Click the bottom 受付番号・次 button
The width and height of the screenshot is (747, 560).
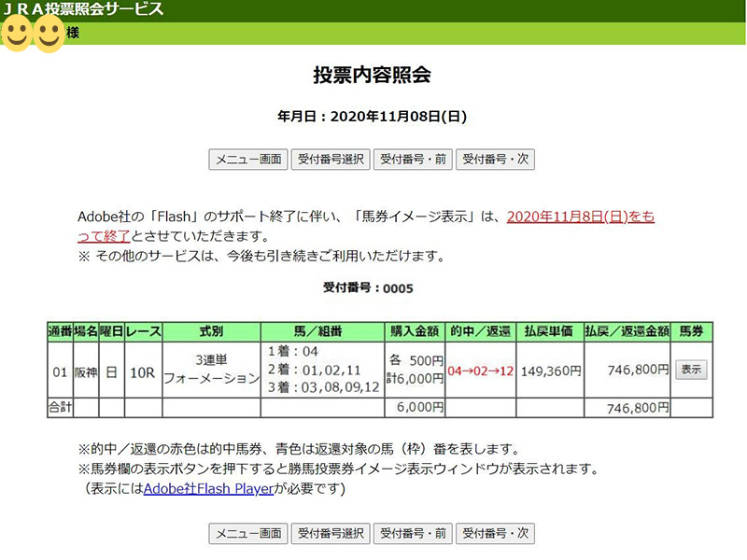click(495, 534)
